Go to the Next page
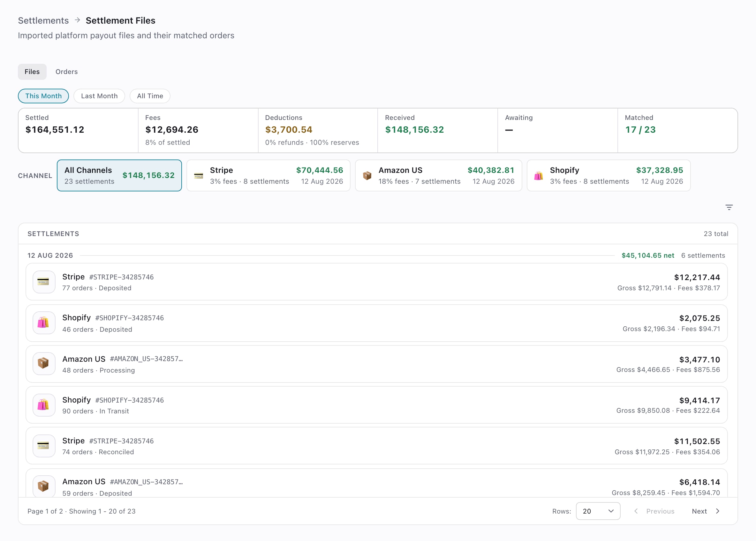The height and width of the screenshot is (541, 756). coord(706,511)
